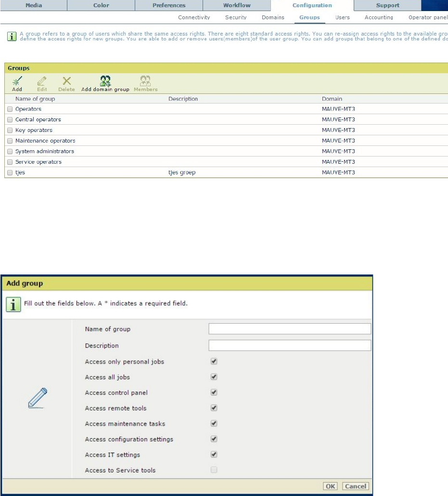Screen dimensions: 448x496
Task: Click the Add group toolbar icon
Action: [x=17, y=81]
